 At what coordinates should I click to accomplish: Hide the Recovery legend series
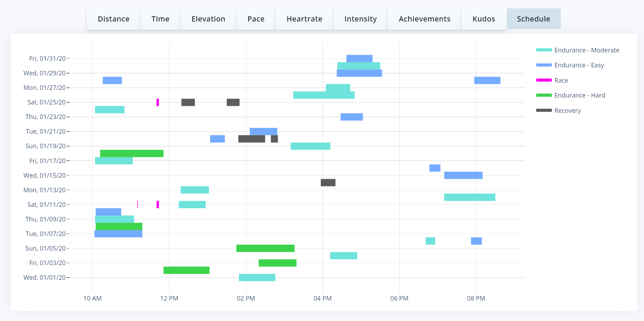point(567,111)
